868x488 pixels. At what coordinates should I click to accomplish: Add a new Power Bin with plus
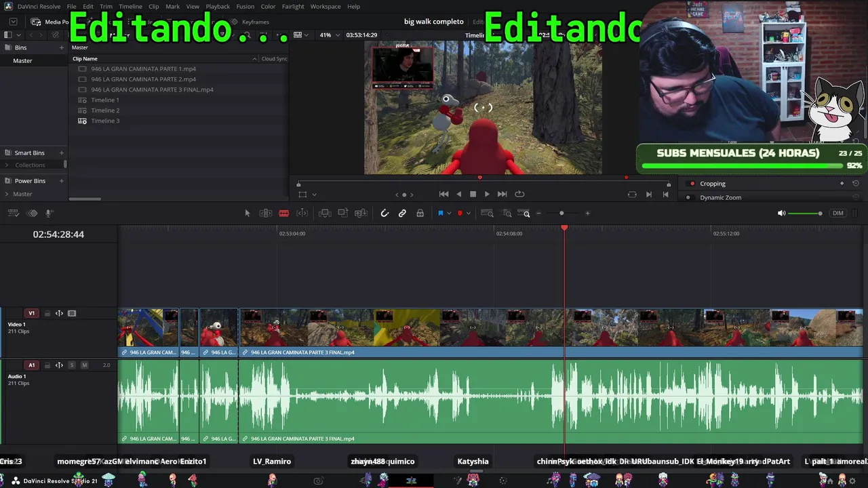[x=62, y=181]
